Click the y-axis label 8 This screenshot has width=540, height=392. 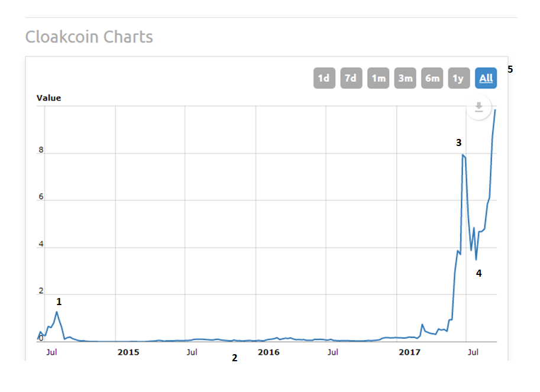[x=41, y=150]
